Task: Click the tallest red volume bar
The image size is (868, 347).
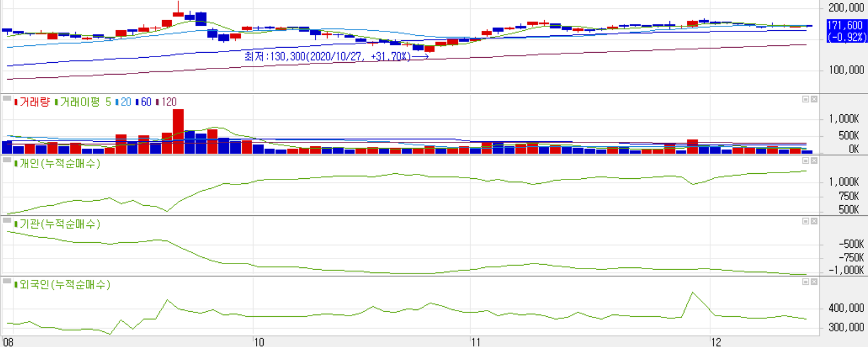Action: 178,131
